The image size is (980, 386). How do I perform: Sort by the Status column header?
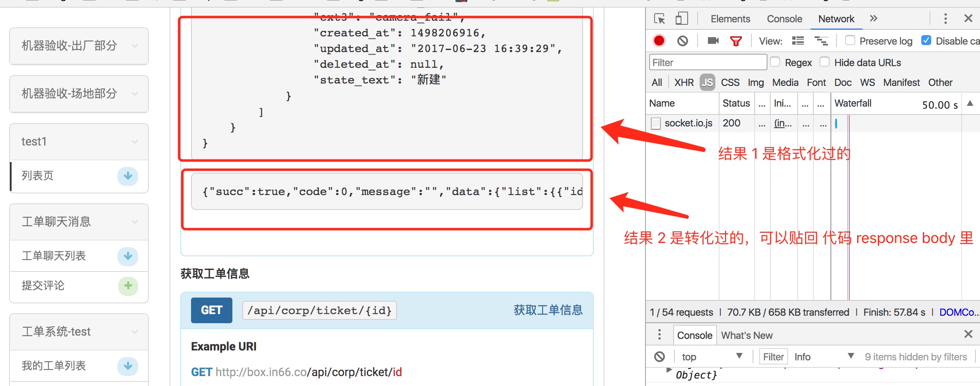pyautogui.click(x=736, y=103)
